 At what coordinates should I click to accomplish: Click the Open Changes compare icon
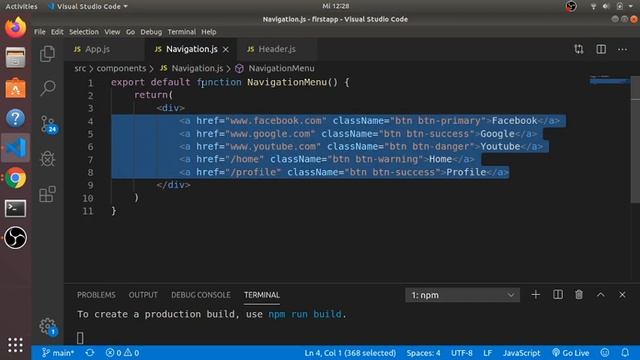tap(579, 49)
